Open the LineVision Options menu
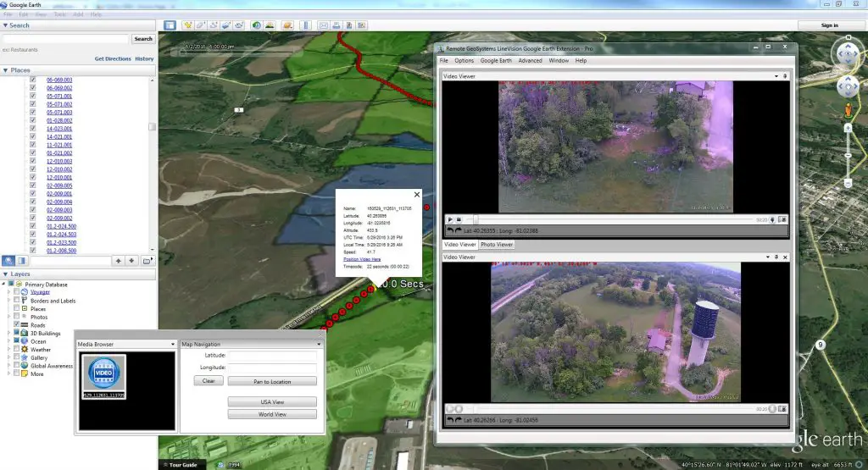868x470 pixels. 464,61
